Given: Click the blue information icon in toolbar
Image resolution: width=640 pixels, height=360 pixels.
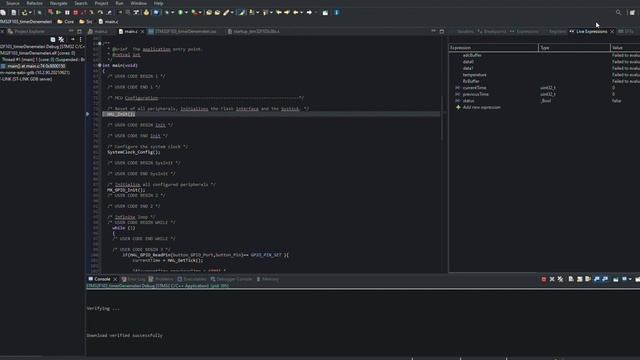Looking at the screenshot, I should click(x=336, y=13).
